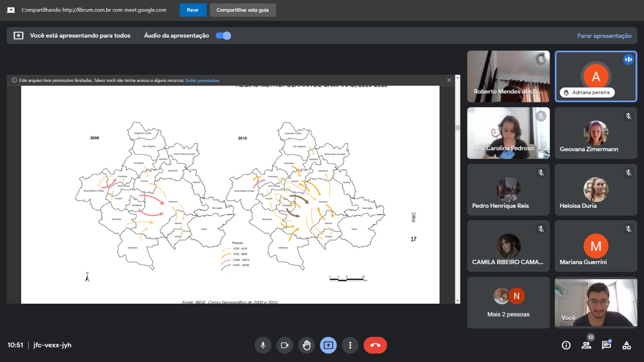Mute the microphone in the call bar
Viewport: 644px width, 362px height.
click(262, 345)
